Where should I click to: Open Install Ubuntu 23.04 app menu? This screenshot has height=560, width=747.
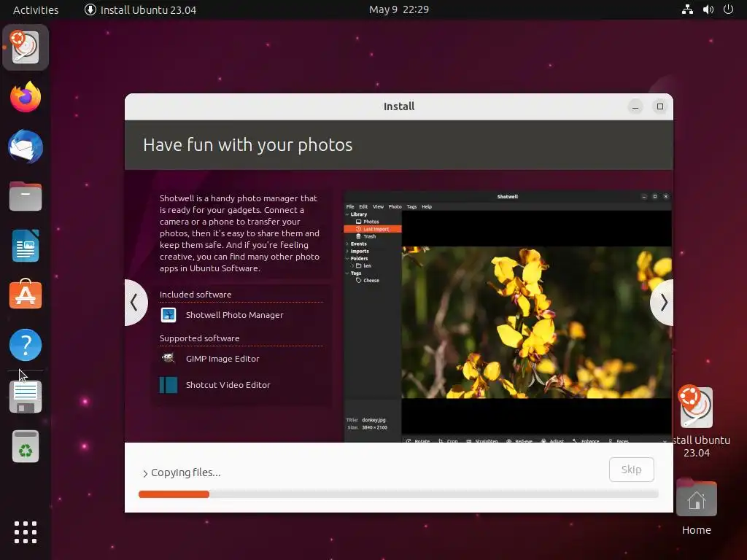[140, 9]
